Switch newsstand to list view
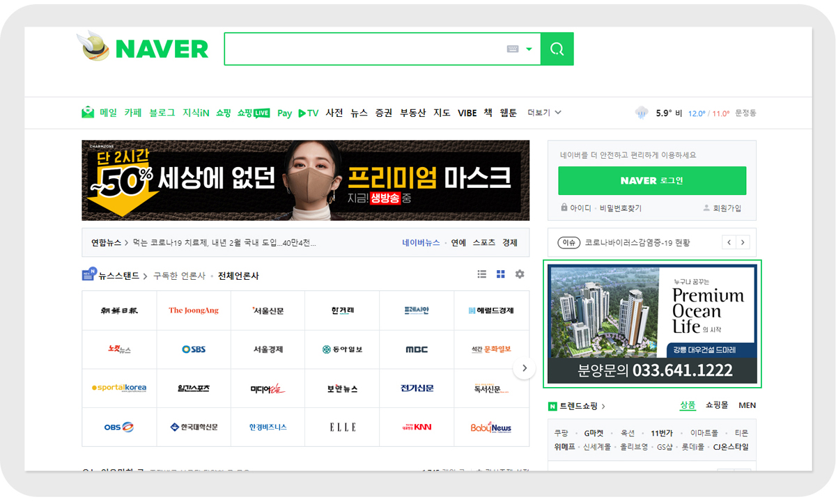 [x=481, y=274]
